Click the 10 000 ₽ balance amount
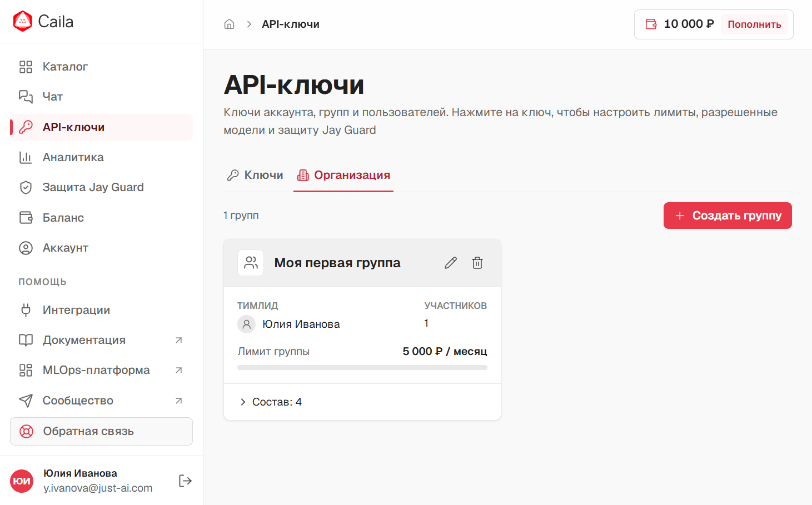The height and width of the screenshot is (505, 812). click(x=689, y=24)
